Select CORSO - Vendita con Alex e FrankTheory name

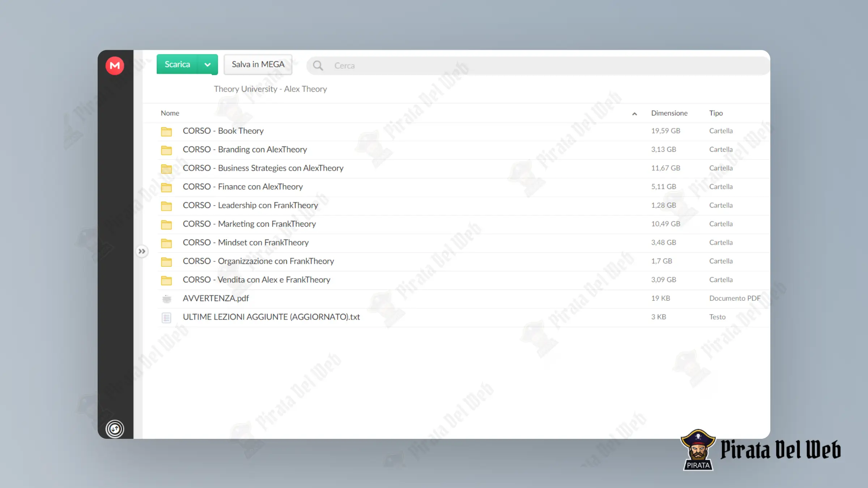coord(256,280)
